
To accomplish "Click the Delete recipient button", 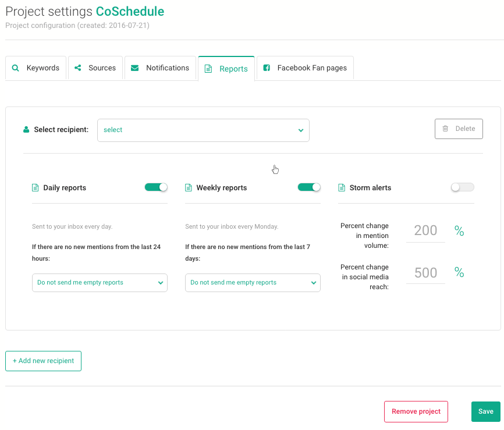I will pyautogui.click(x=459, y=129).
